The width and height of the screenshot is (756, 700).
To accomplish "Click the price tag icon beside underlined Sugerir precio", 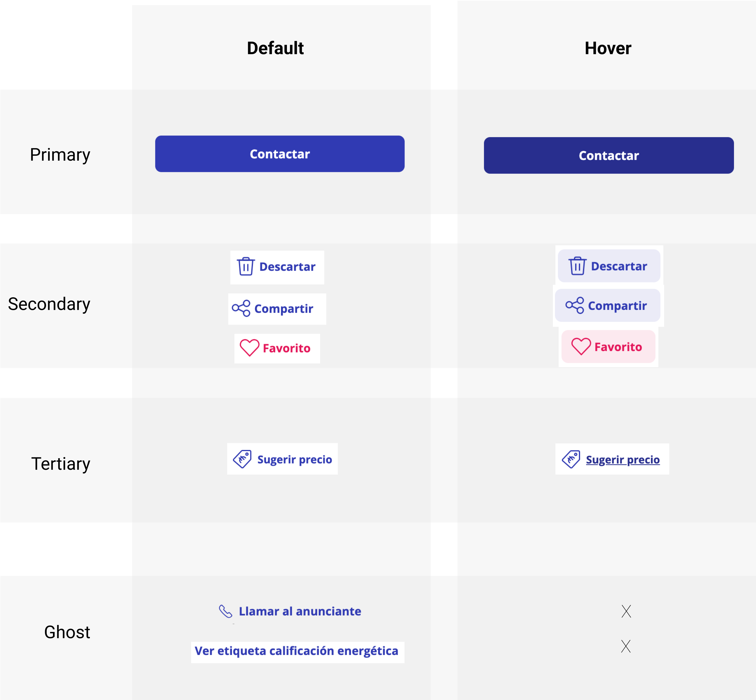I will [x=571, y=459].
